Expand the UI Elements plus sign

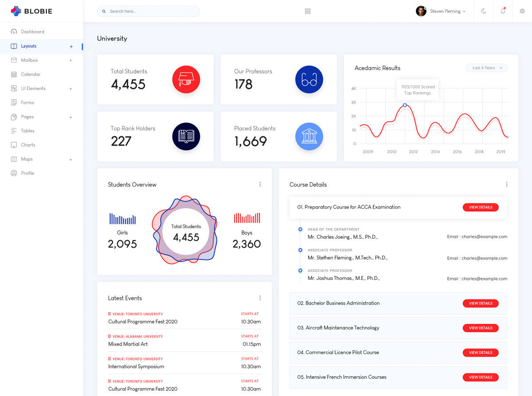tap(70, 89)
